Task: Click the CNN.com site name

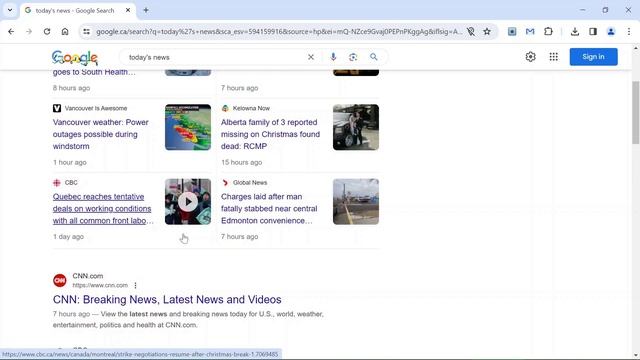Action: [88, 276]
